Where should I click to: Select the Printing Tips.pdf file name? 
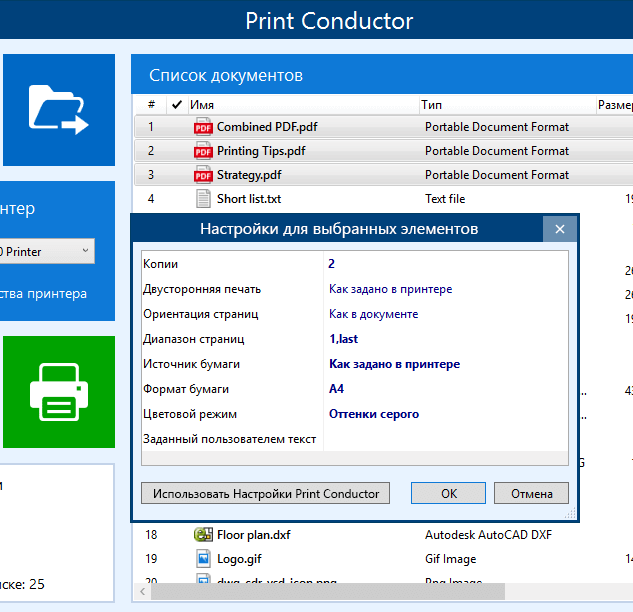[261, 151]
